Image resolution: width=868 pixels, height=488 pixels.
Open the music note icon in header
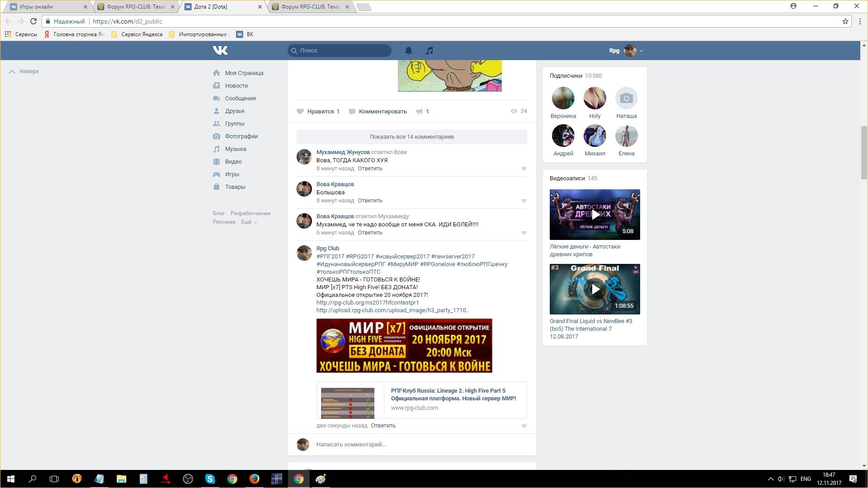pyautogui.click(x=429, y=51)
